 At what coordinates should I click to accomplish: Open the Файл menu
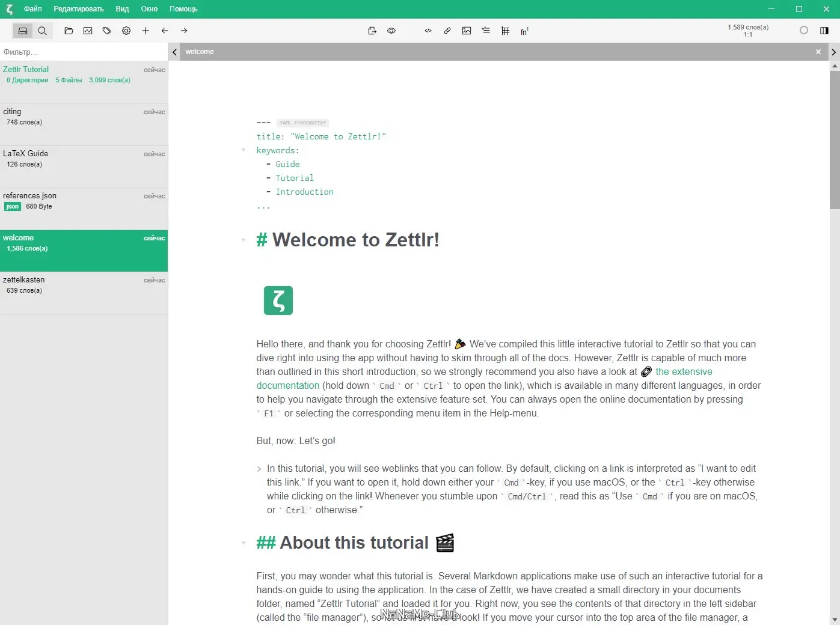click(x=33, y=9)
